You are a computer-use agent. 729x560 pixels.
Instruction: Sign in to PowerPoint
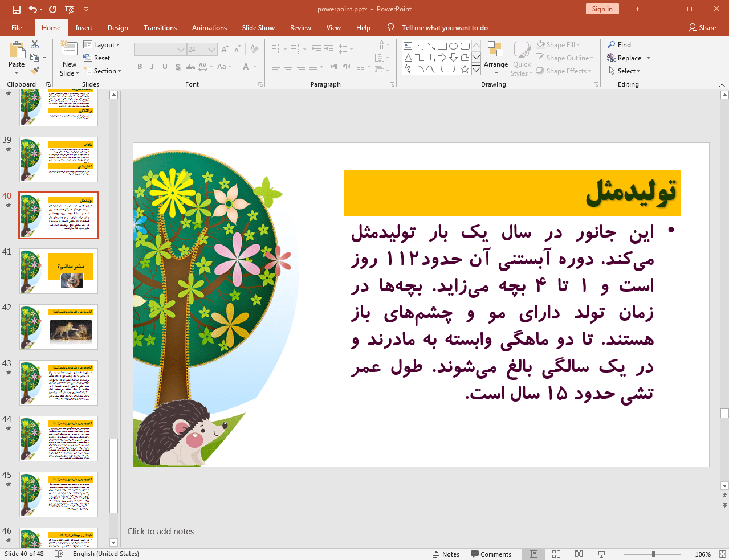[602, 9]
